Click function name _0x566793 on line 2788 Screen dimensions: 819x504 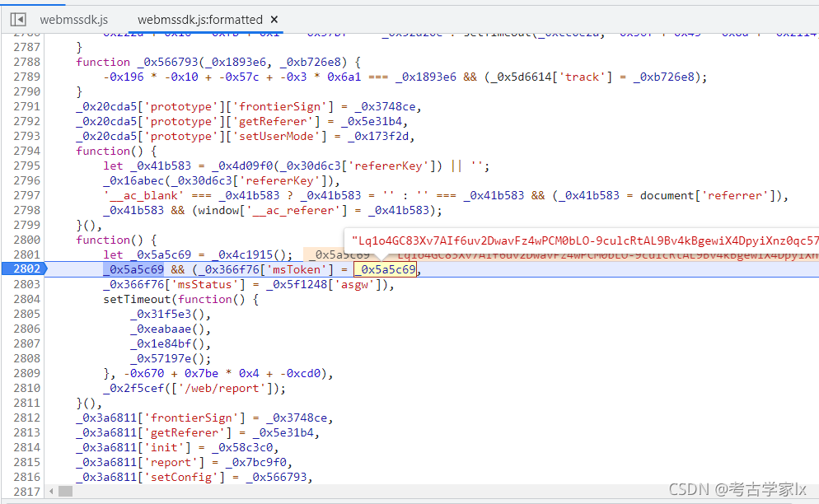(167, 62)
